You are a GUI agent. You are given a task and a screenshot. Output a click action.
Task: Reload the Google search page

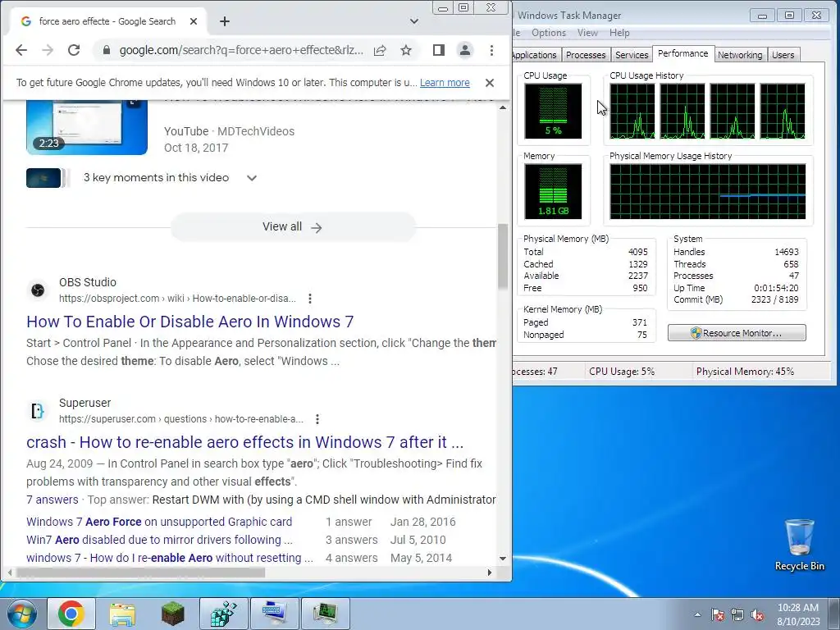74,50
